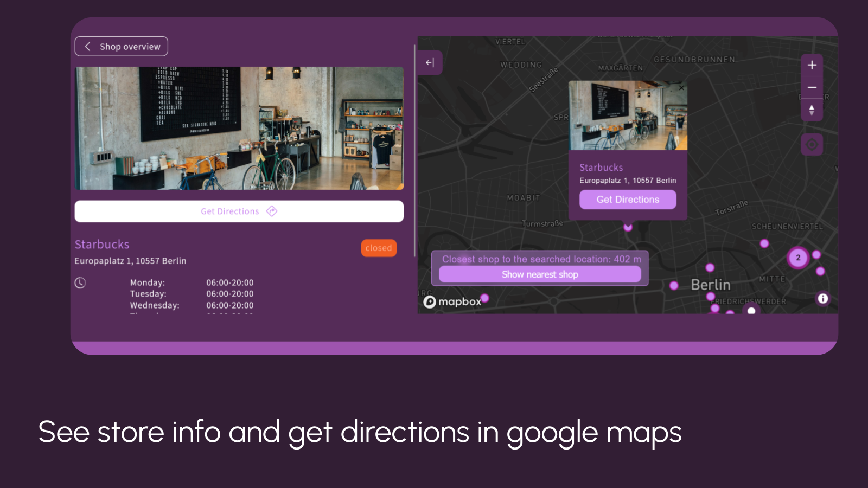The image size is (868, 488).
Task: Zoom in on the map
Action: (x=812, y=65)
